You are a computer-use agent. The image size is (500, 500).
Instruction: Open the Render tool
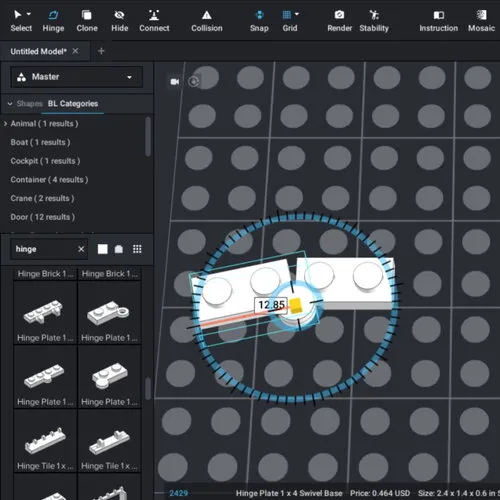click(339, 21)
